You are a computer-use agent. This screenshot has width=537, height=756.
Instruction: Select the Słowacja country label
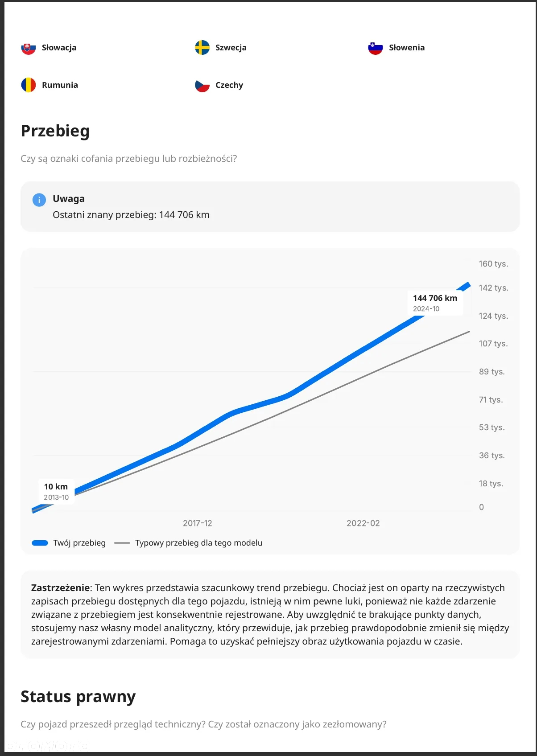click(x=59, y=48)
